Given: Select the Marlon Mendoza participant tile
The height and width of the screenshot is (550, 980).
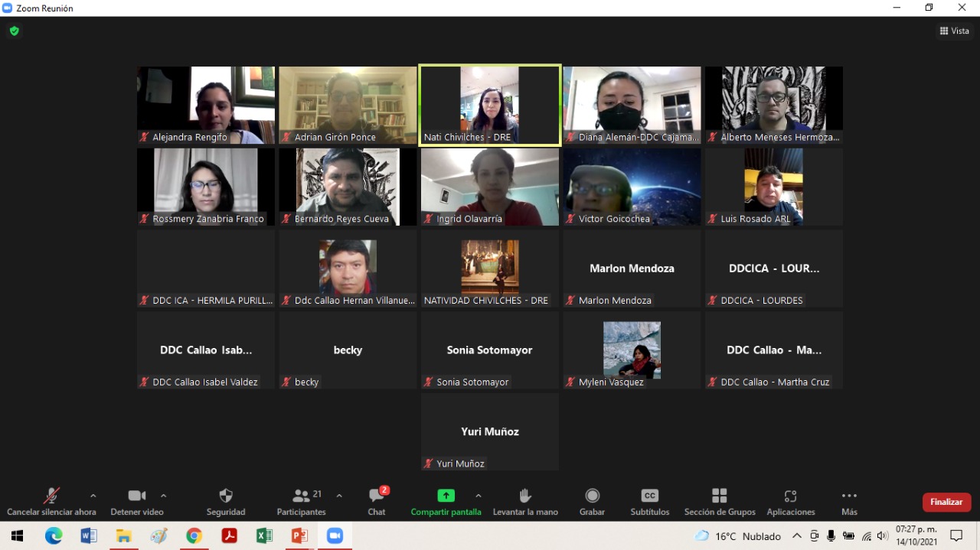Looking at the screenshot, I should 632,268.
